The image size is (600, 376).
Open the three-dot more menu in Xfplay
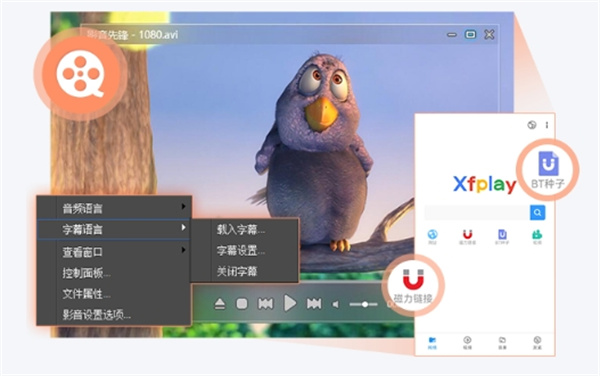[x=547, y=125]
